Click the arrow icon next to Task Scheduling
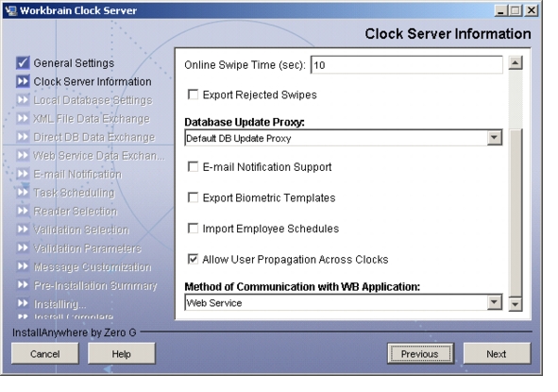Screen dimensions: 558x392 [23, 193]
